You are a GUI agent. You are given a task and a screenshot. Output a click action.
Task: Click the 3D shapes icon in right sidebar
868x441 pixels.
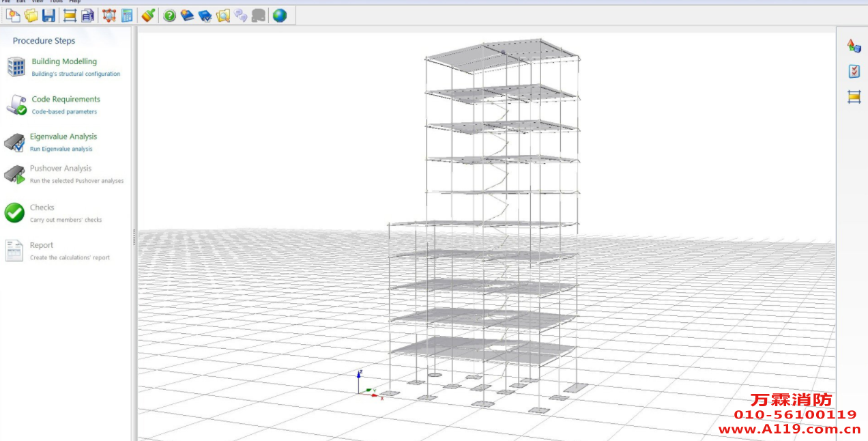point(854,46)
